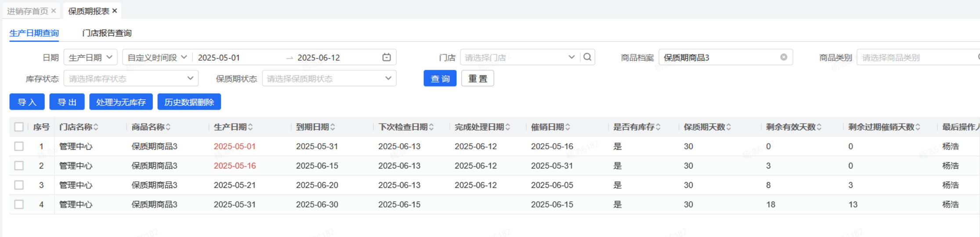The height and width of the screenshot is (237, 980).
Task: Sort by 剩余有效天数 column sort icon
Action: point(819,127)
